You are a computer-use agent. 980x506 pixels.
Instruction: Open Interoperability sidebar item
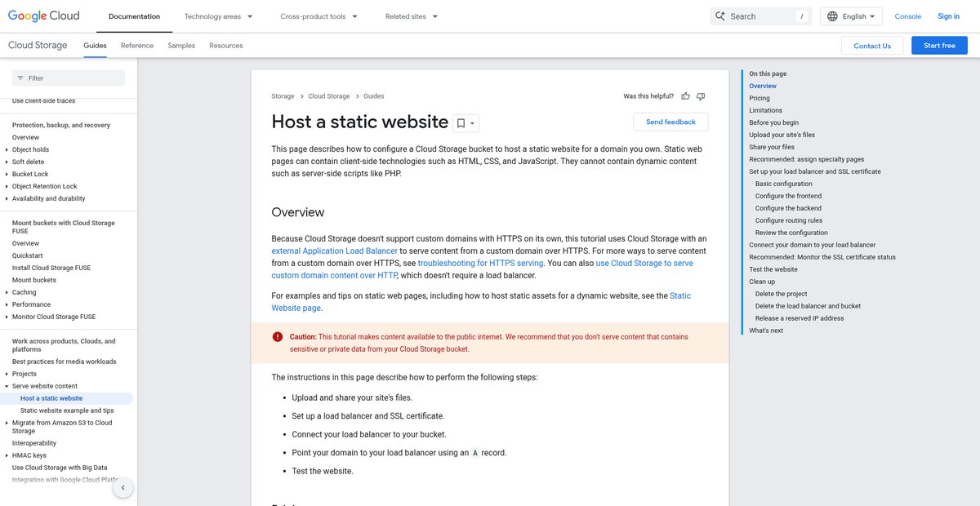pyautogui.click(x=34, y=444)
